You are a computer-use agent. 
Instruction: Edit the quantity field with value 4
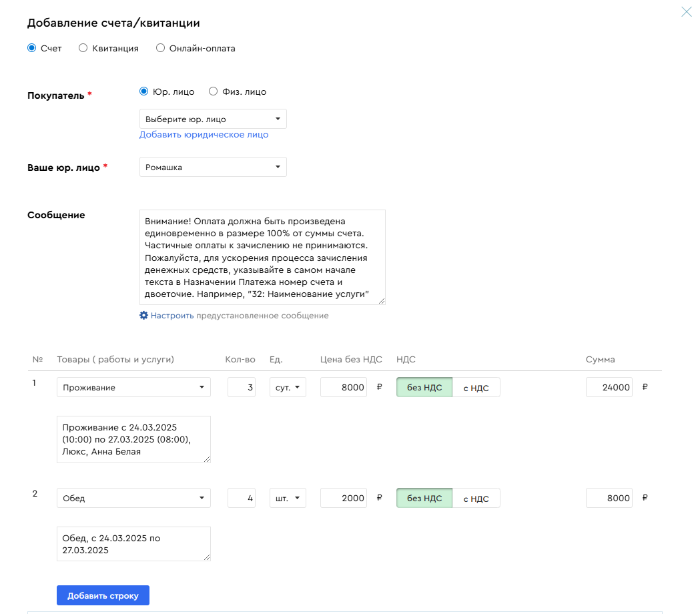click(242, 498)
